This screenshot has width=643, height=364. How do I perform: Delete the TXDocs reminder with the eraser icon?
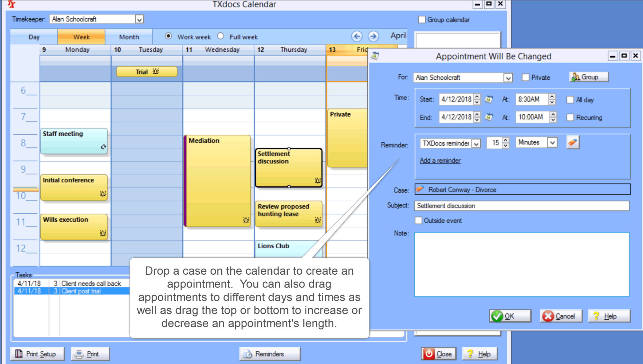573,142
